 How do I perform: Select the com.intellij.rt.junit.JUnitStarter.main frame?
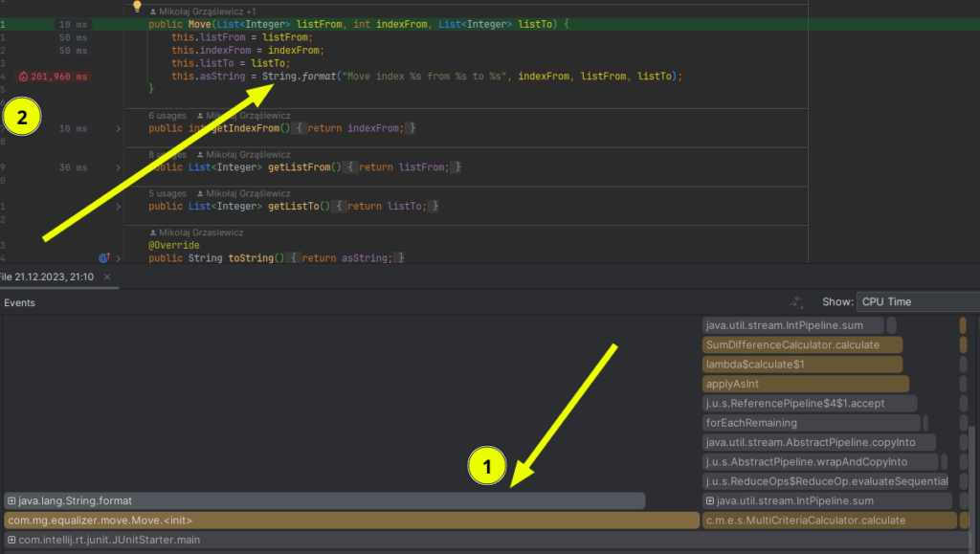pyautogui.click(x=486, y=540)
